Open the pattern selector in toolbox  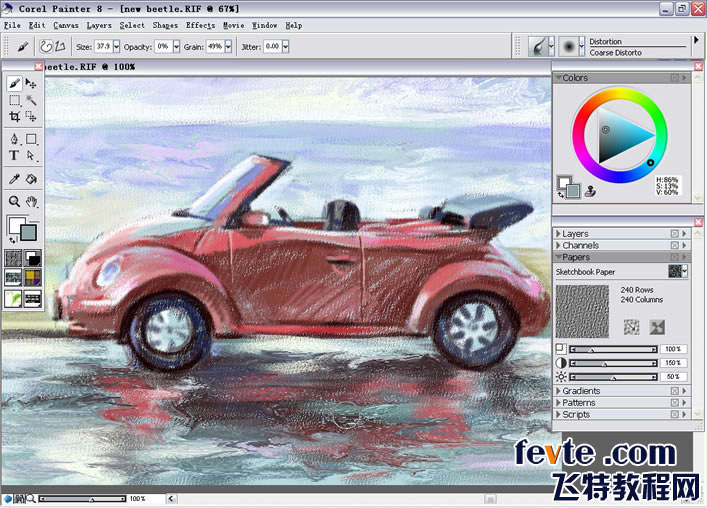[13, 278]
